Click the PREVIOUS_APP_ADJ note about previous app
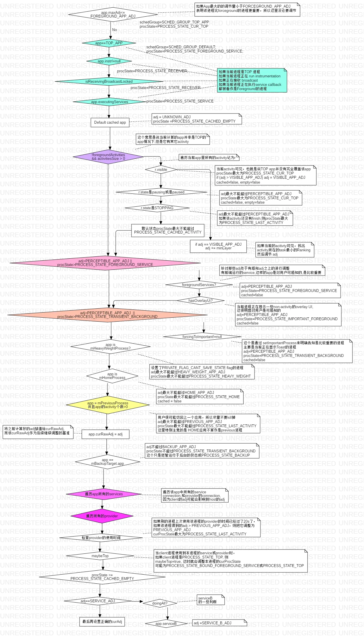The height and width of the screenshot is (639, 364). [208, 424]
